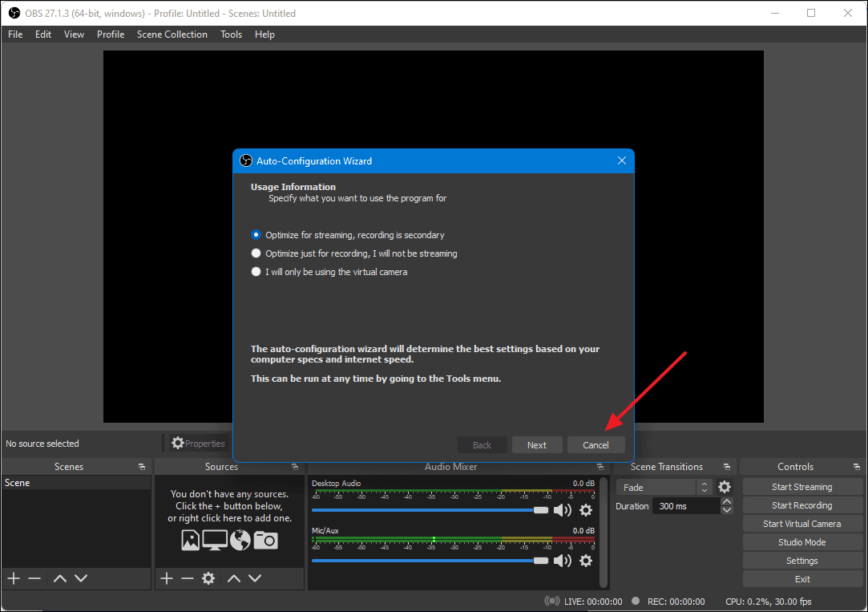Undock the Controls panel
Viewport: 868px width, 612px height.
coord(856,467)
